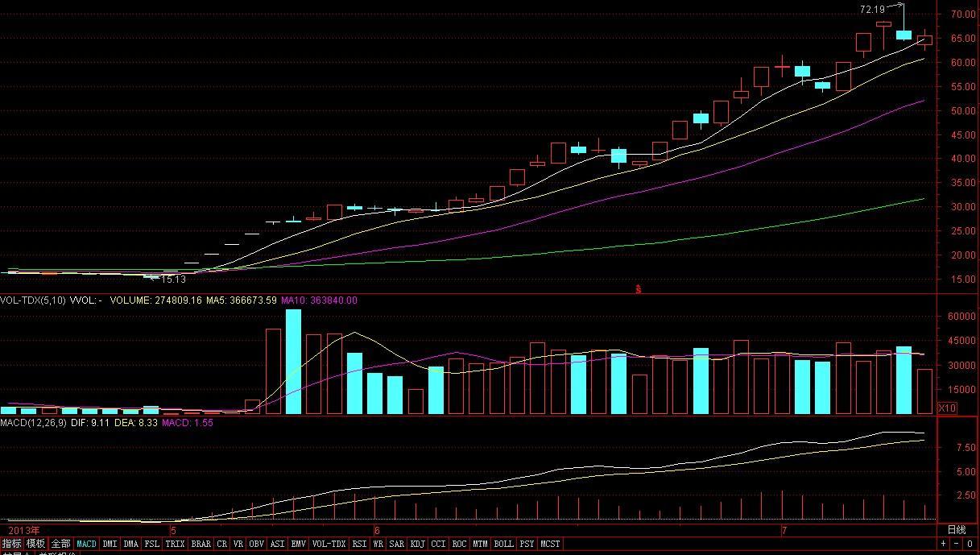Open the 日线 period selector
Screen dimensions: 980x555
tap(956, 530)
